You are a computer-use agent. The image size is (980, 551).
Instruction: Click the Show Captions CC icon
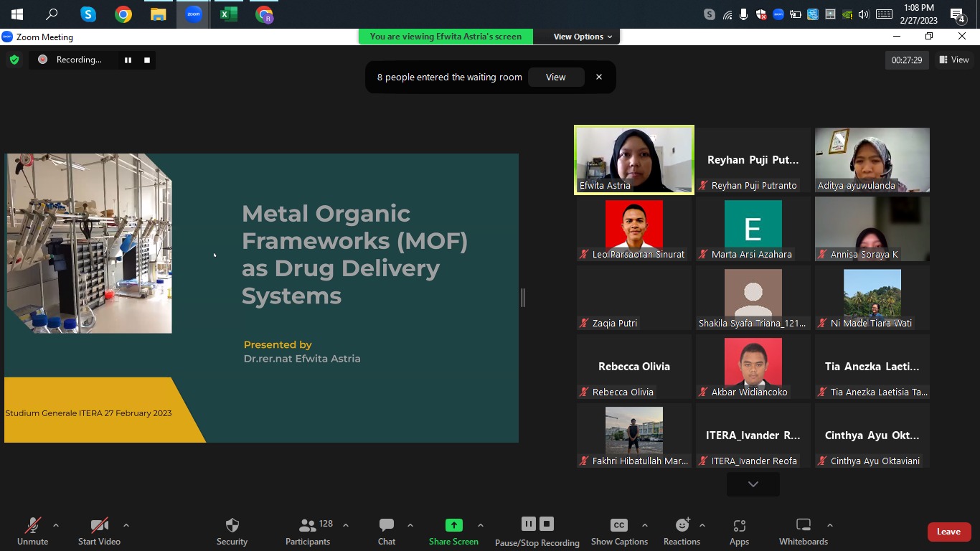[x=618, y=526]
